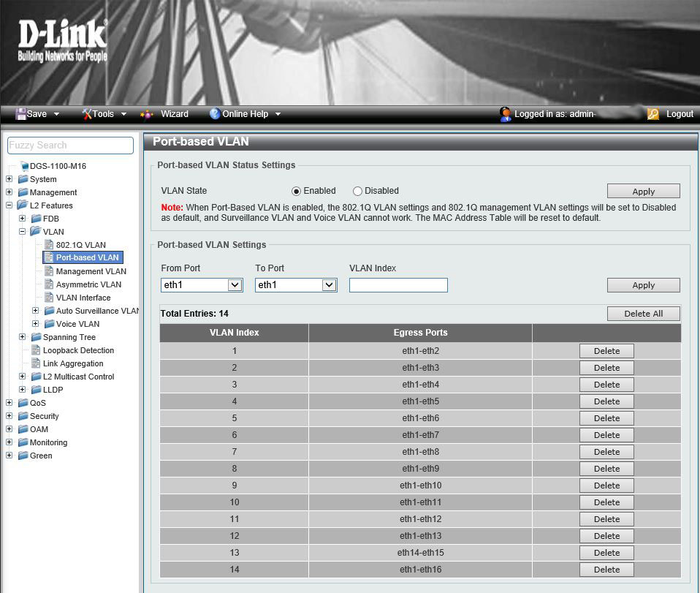
Task: Click the Wizard icon in toolbar
Action: coord(147,114)
